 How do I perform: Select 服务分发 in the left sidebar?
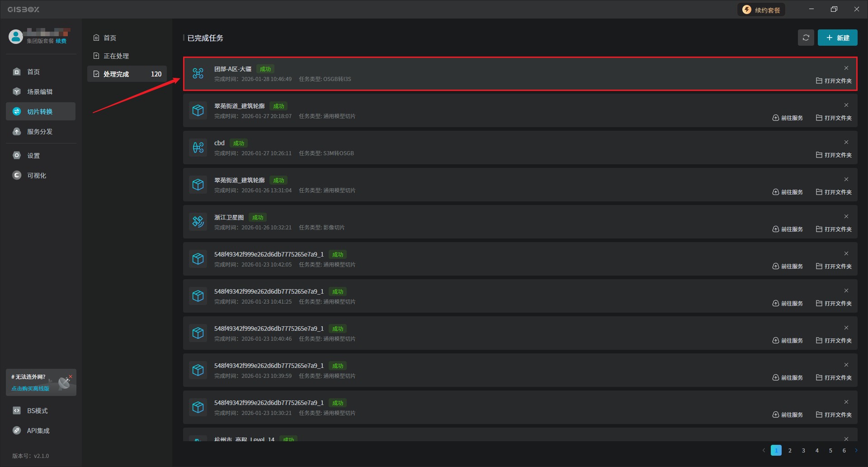40,132
